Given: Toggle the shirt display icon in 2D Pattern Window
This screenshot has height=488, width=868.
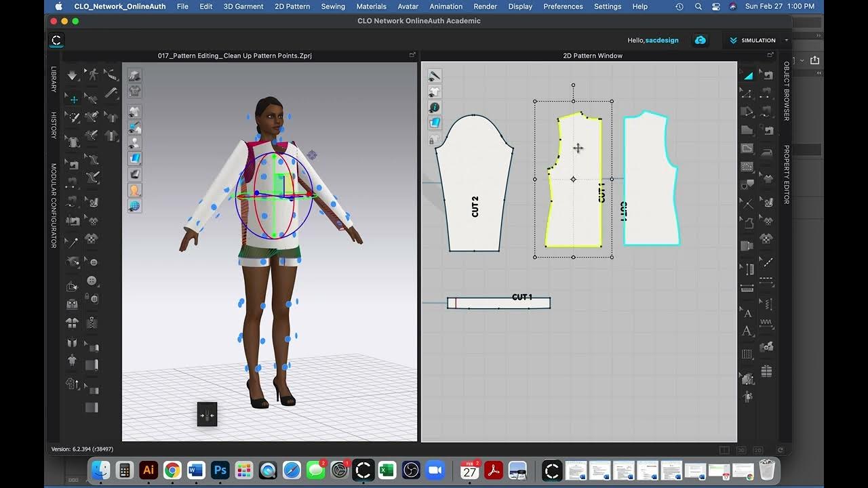Looking at the screenshot, I should click(x=435, y=91).
